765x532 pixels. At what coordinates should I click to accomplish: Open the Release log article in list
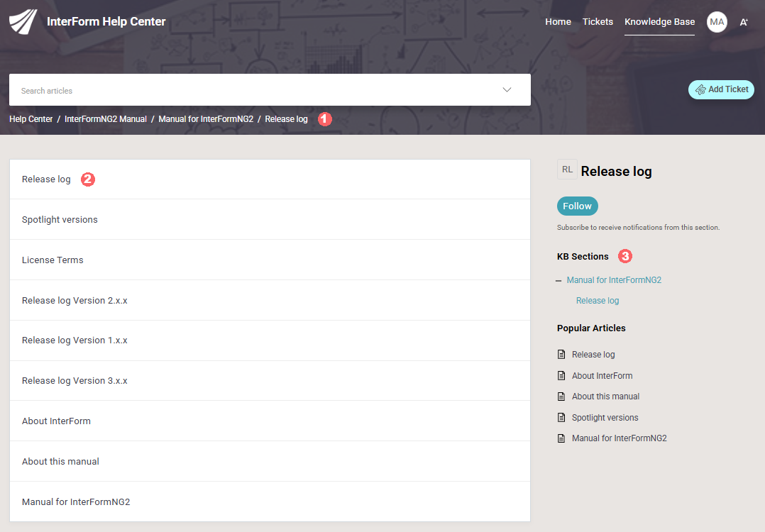pyautogui.click(x=270, y=179)
